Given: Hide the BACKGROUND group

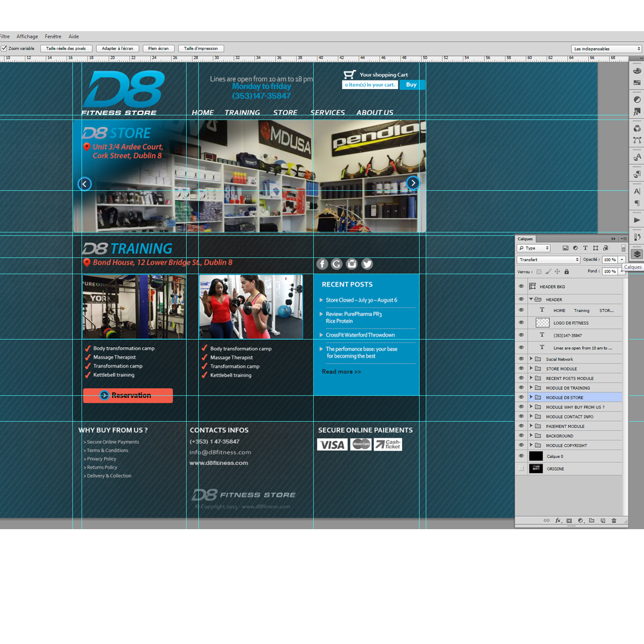Looking at the screenshot, I should 521,436.
